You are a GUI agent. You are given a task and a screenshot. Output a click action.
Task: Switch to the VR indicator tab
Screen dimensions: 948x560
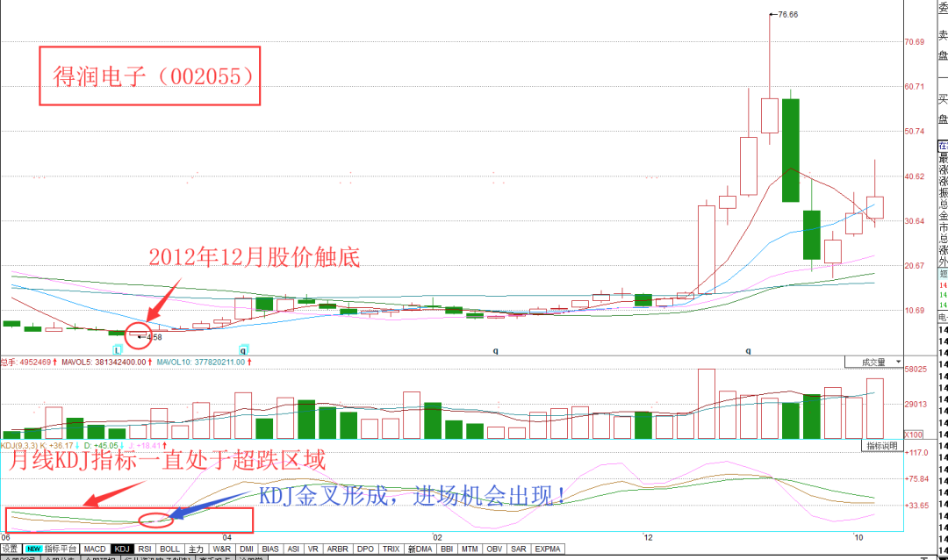pyautogui.click(x=313, y=549)
